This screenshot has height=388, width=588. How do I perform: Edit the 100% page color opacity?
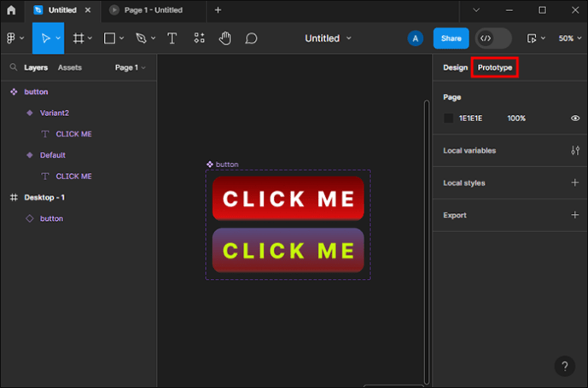[516, 118]
